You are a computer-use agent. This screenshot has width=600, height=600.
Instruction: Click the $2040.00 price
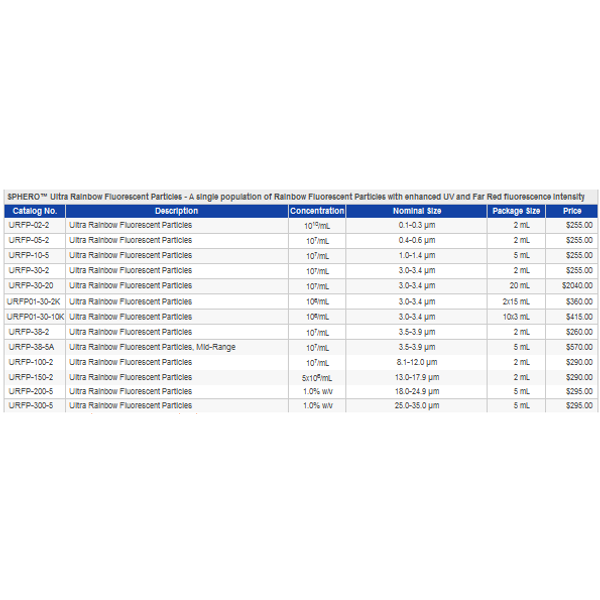pyautogui.click(x=577, y=285)
